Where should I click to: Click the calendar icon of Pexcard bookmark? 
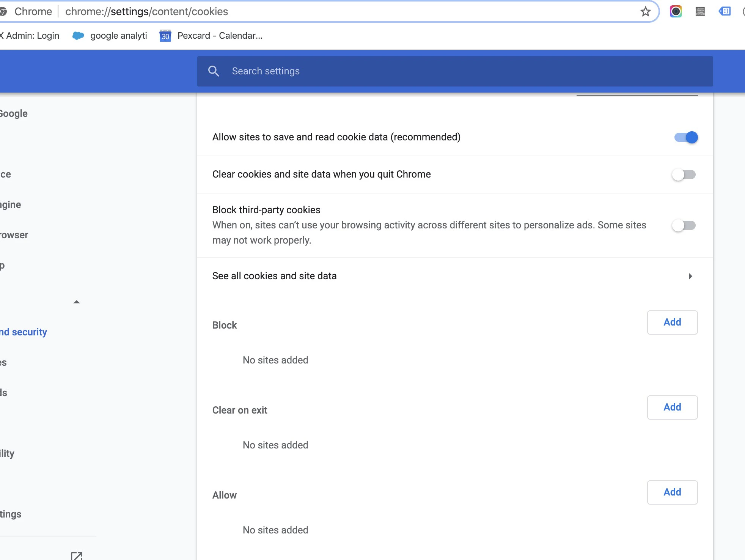click(x=165, y=36)
